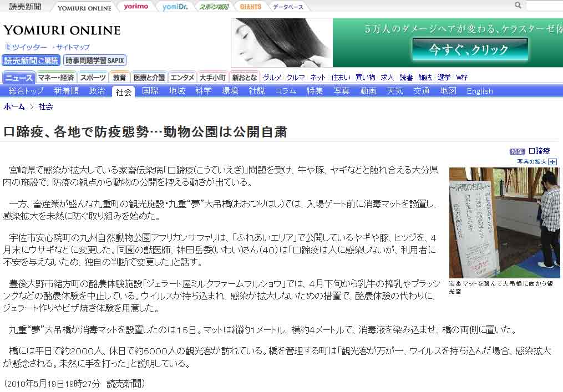This screenshot has width=563, height=392.
Task: Click the 特集 tag icon beside 口蹄疫
Action: [x=517, y=151]
